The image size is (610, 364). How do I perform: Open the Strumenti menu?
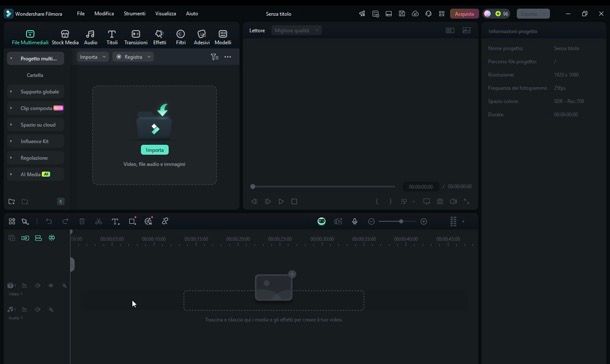pos(134,13)
